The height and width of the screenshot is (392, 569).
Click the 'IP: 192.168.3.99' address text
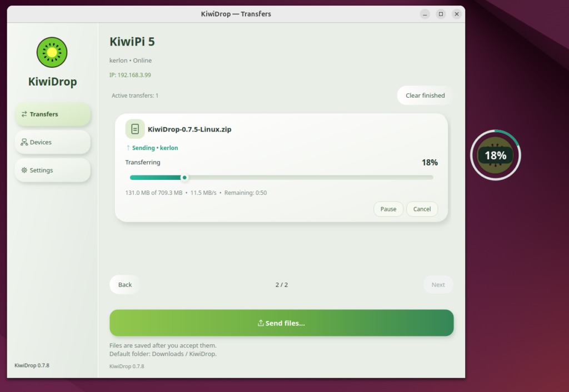(x=130, y=75)
